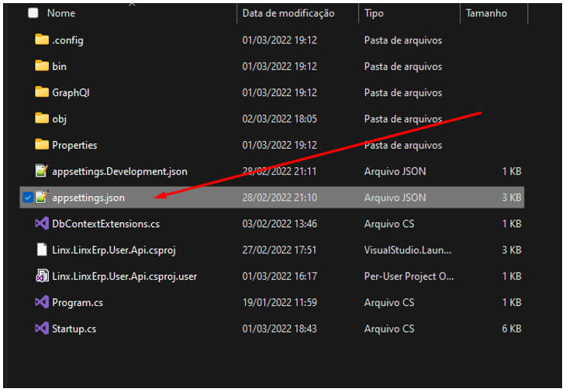Select Linx.LinxErp.User.Api.csproj file name
This screenshot has width=566, height=392.
(114, 250)
